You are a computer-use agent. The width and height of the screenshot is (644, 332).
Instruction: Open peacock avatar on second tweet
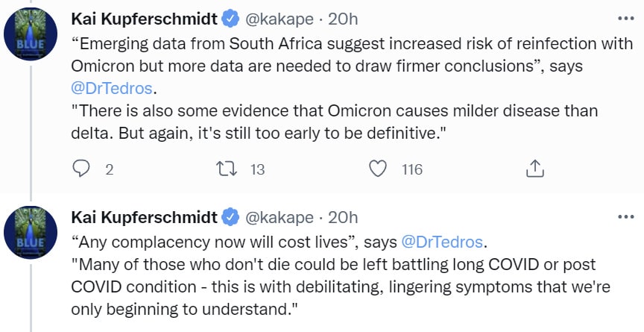click(x=31, y=233)
